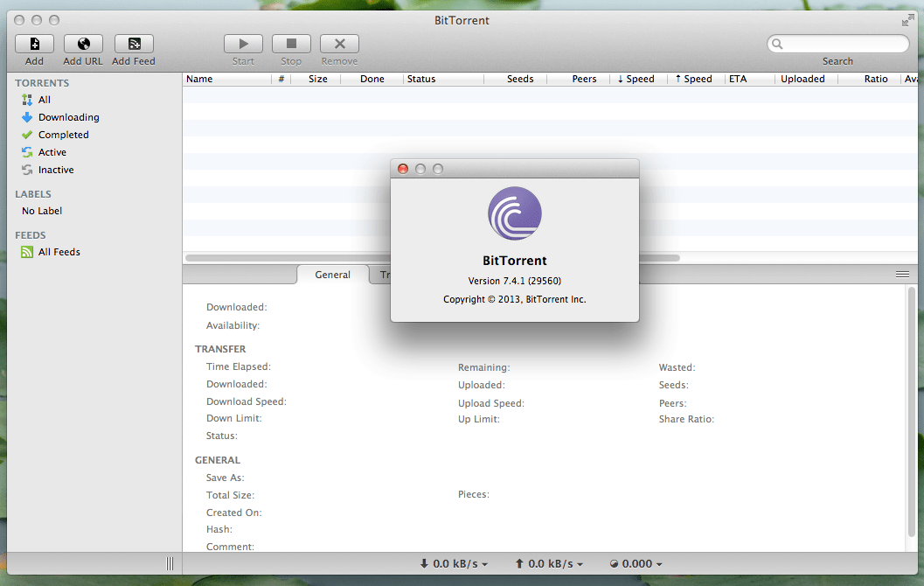Click the TORRENTS sidebar section heading

[42, 83]
